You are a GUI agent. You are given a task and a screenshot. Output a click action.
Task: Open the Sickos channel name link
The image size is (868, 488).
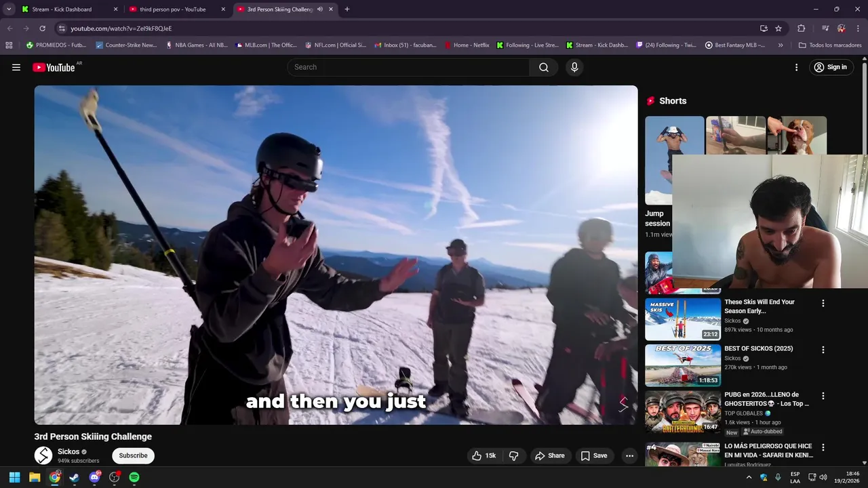click(x=68, y=451)
